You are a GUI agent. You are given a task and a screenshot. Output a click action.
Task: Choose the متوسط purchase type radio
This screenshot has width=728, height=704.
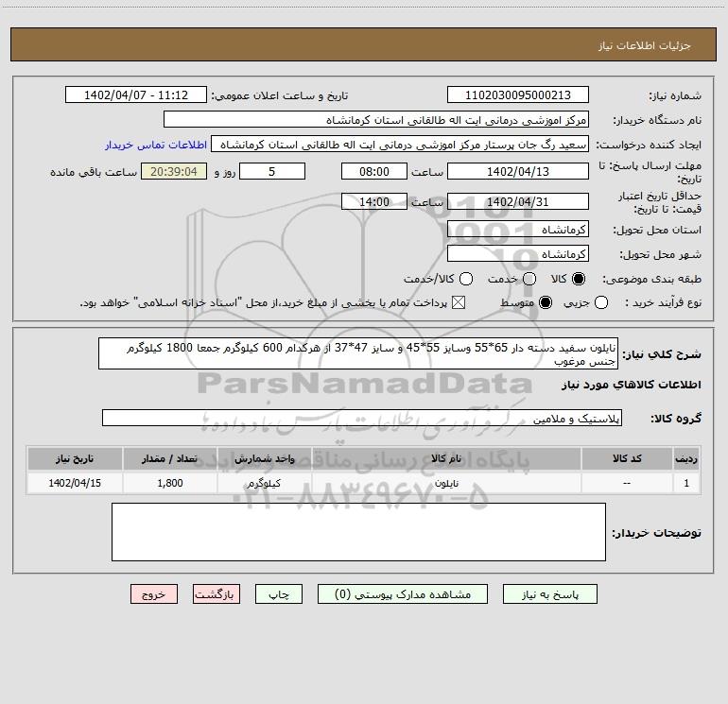(546, 302)
